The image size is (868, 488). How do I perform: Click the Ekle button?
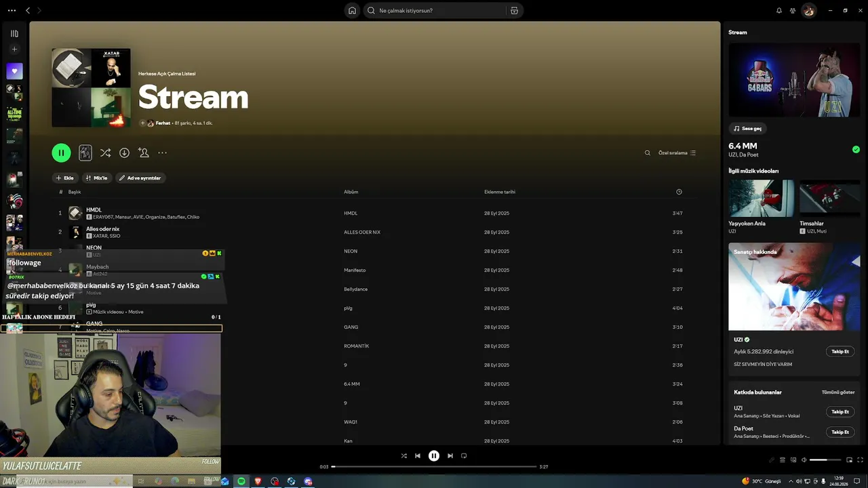pyautogui.click(x=65, y=178)
